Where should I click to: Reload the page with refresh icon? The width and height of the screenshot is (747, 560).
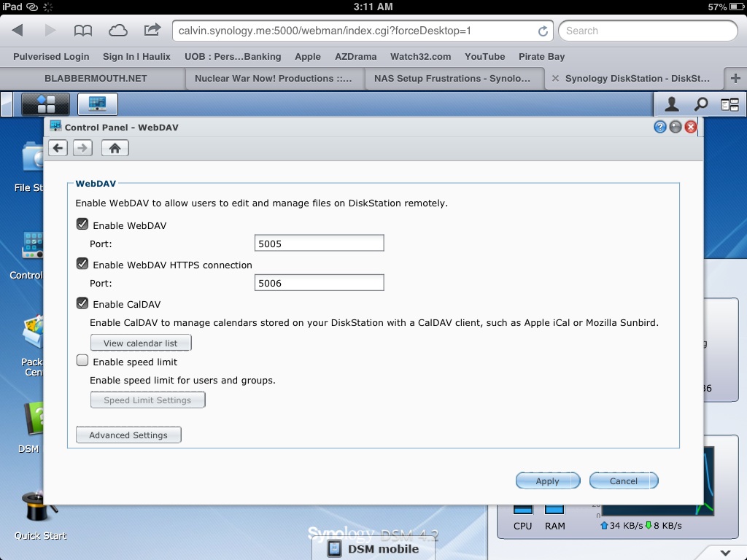click(x=543, y=31)
